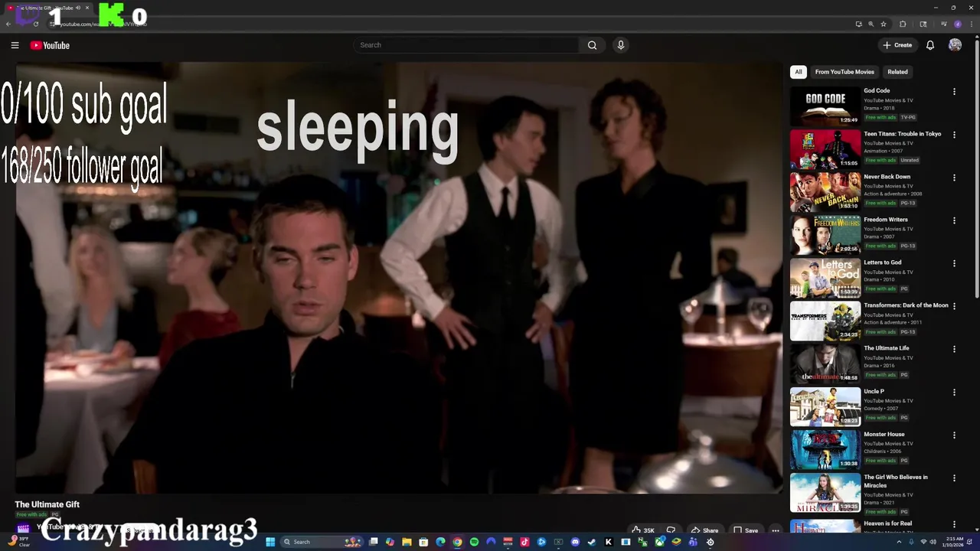The height and width of the screenshot is (551, 980).
Task: Open Discord from taskbar
Action: click(575, 542)
